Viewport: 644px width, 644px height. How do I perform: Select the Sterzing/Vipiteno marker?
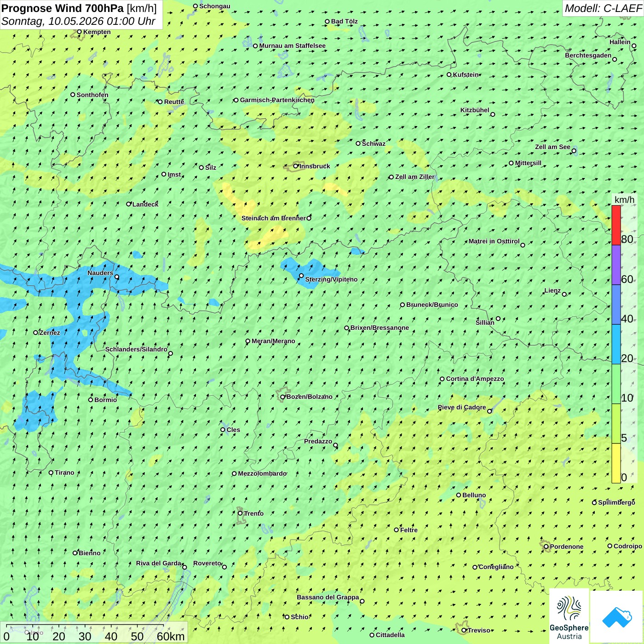301,276
